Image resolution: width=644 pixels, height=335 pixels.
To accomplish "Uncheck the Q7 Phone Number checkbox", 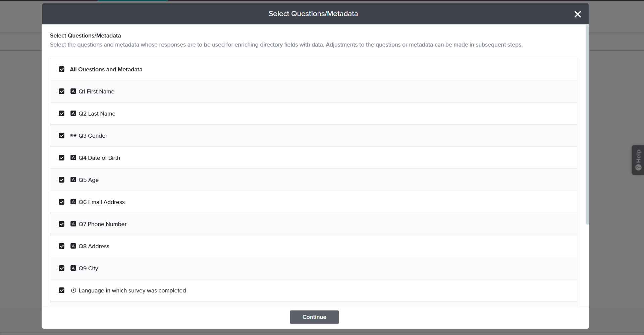I will point(61,224).
